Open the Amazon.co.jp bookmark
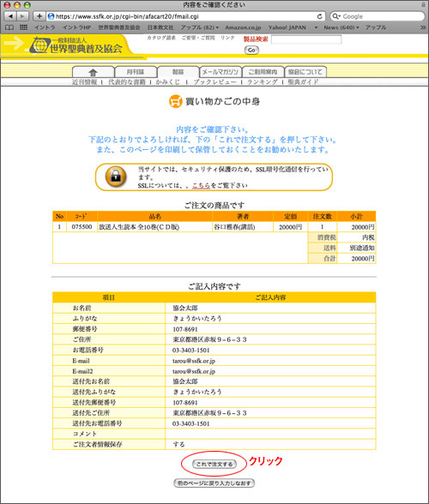This screenshot has width=429, height=504. click(x=243, y=27)
